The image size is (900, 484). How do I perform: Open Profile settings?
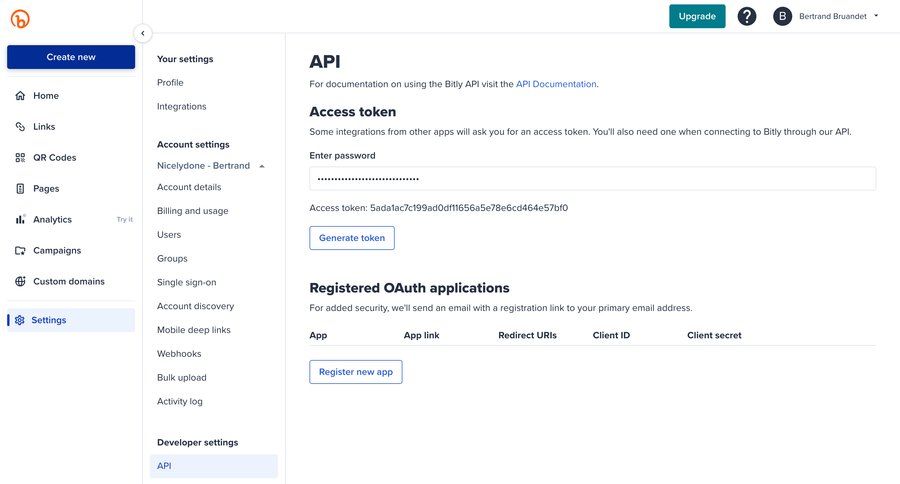point(170,83)
